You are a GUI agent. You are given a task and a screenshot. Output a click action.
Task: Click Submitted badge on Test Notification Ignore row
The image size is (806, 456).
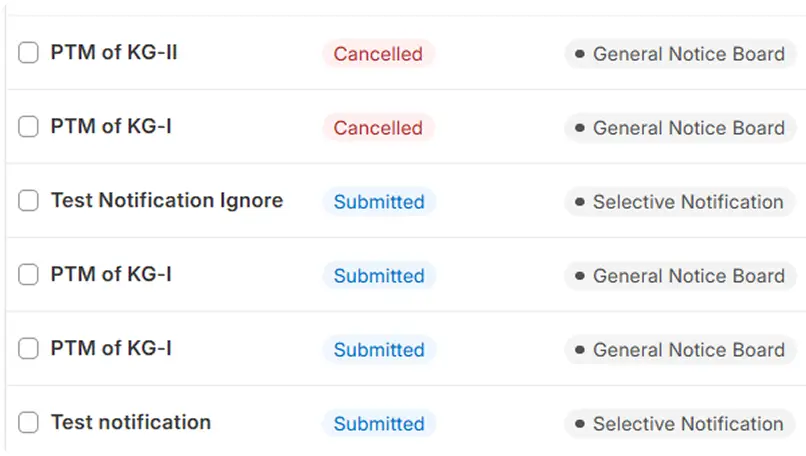[379, 202]
